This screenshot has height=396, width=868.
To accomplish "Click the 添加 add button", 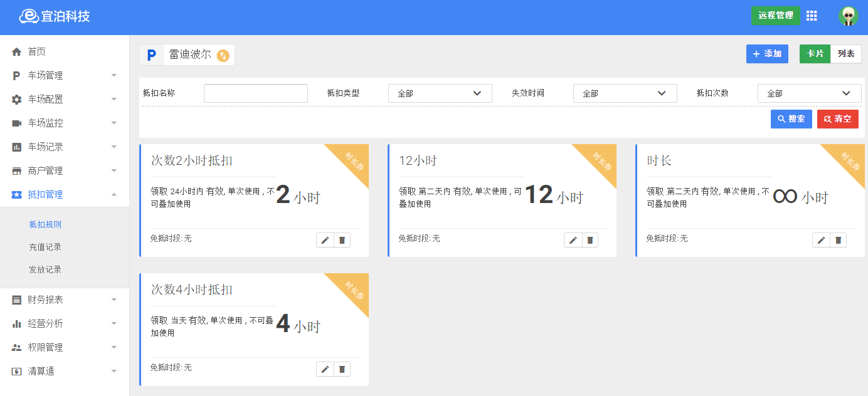I will [x=767, y=54].
